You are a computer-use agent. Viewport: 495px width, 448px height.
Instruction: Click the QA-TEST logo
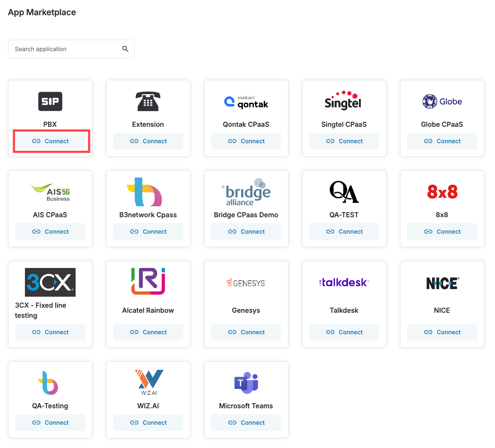[x=344, y=192]
